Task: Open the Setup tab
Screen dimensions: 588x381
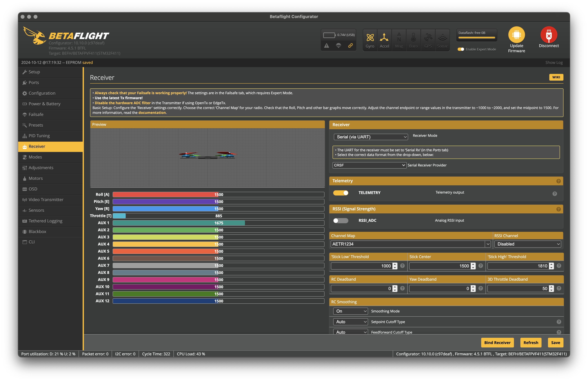Action: pos(50,72)
